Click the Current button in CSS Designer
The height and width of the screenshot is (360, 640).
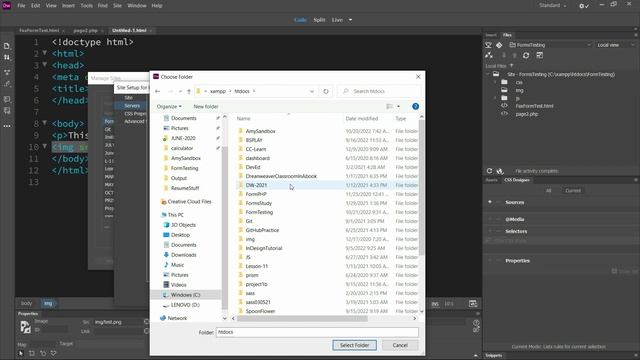pos(573,191)
